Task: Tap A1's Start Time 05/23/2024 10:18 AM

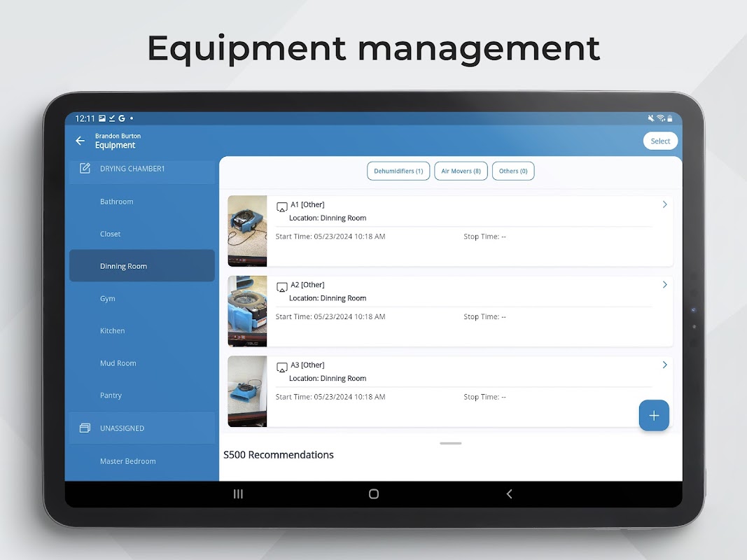Action: pos(330,236)
